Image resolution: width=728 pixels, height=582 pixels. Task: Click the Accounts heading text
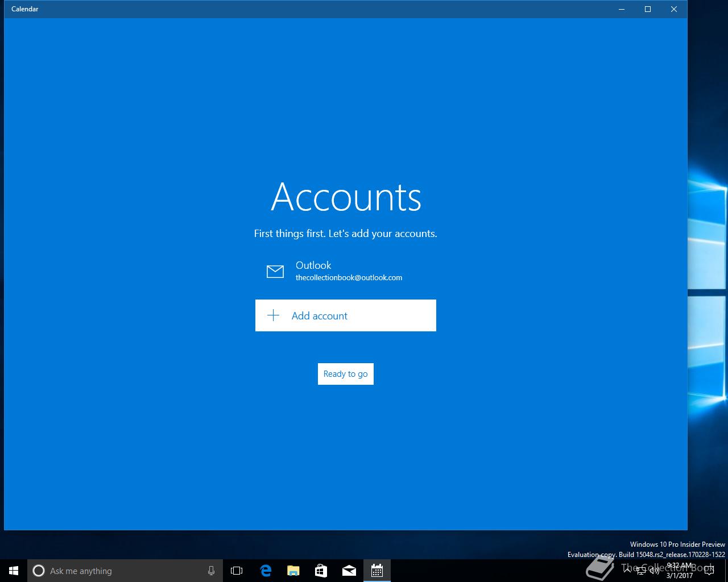tap(346, 197)
